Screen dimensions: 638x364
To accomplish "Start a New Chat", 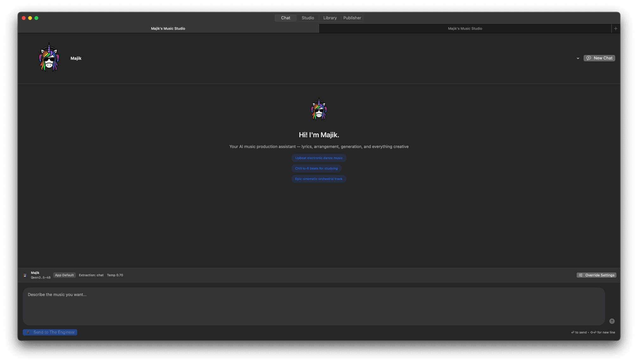I will point(599,58).
